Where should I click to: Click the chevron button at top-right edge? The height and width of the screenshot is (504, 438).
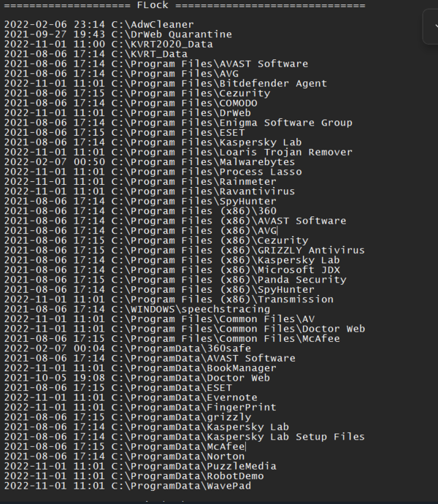(431, 28)
